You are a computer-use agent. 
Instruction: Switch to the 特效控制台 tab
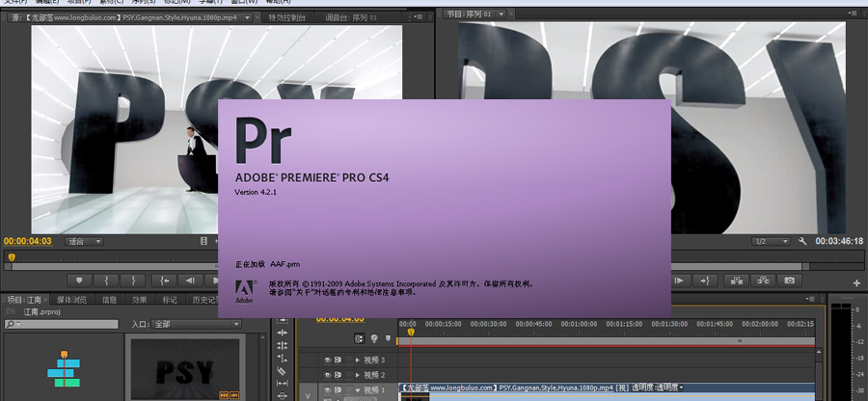pyautogui.click(x=286, y=17)
